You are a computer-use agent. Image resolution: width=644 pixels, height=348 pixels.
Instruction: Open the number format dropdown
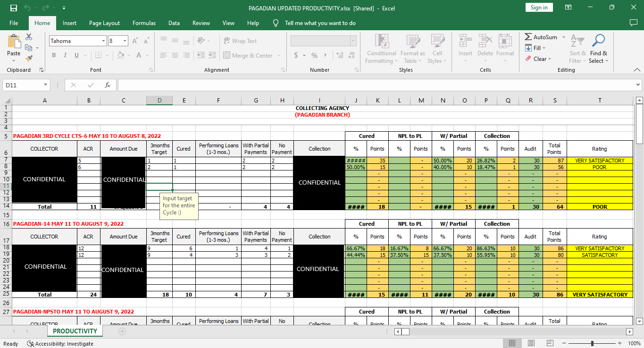point(352,41)
